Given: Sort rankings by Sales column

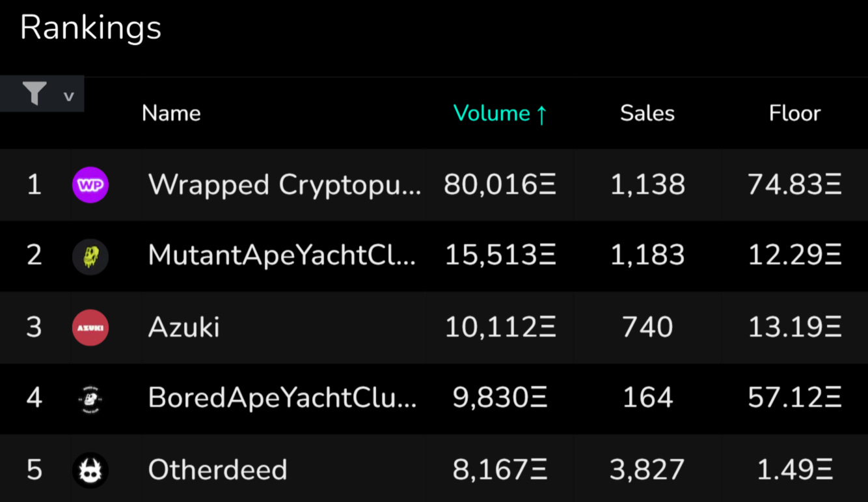Looking at the screenshot, I should pyautogui.click(x=647, y=113).
